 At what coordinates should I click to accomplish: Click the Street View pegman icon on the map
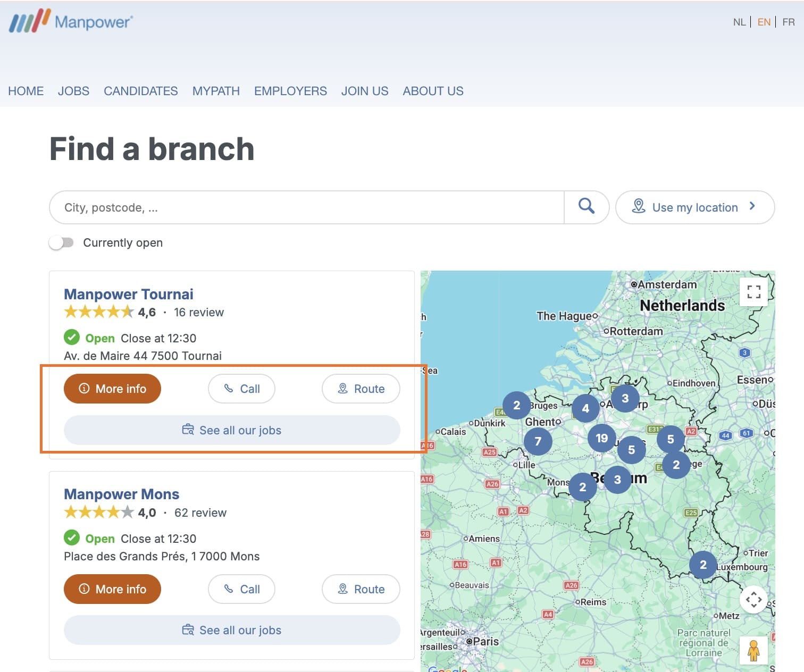click(754, 650)
